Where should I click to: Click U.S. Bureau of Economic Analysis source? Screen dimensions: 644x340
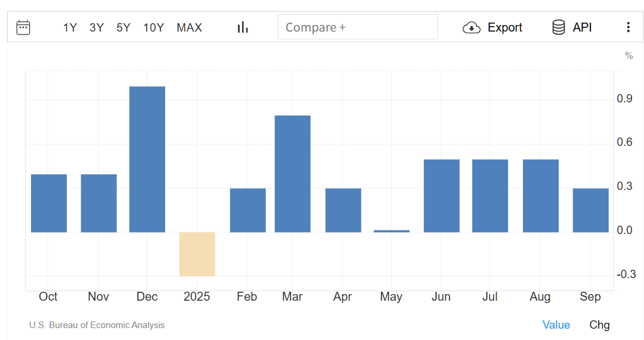[x=97, y=325]
